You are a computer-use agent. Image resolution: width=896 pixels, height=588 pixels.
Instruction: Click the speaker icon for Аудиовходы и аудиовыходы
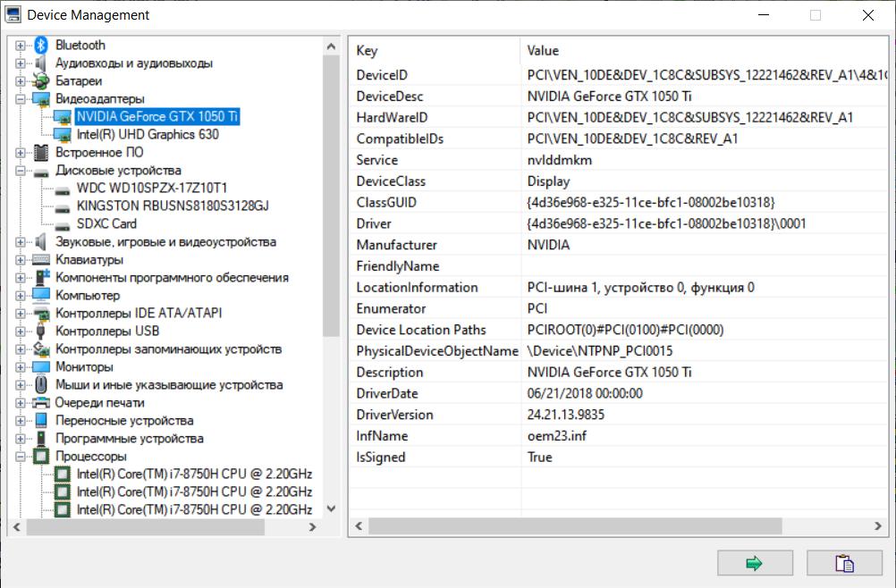click(40, 63)
